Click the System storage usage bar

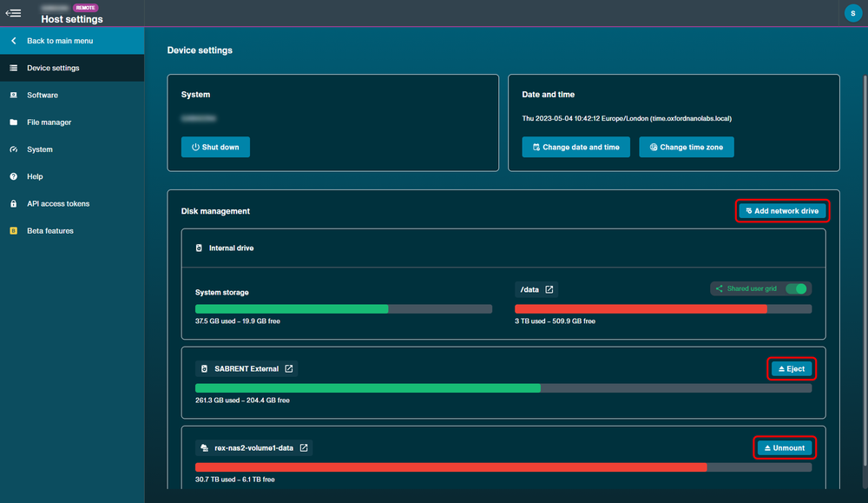click(343, 309)
